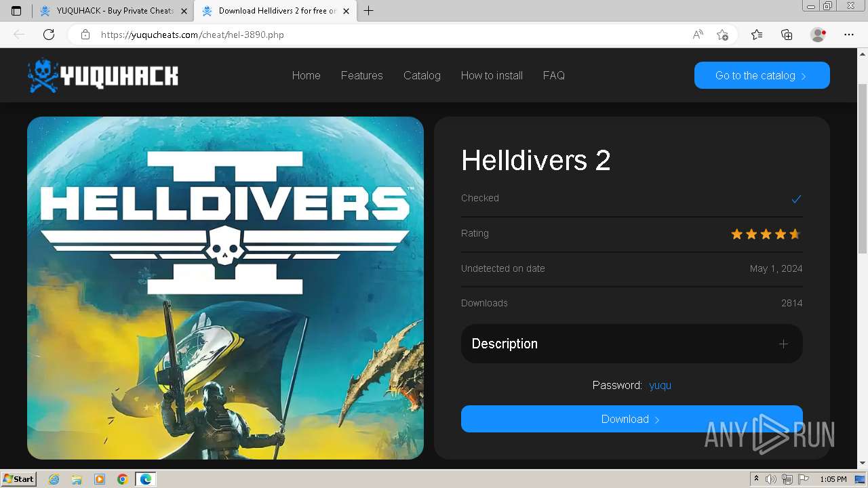View site information lock icon
This screenshot has height=488, width=868.
[x=85, y=35]
